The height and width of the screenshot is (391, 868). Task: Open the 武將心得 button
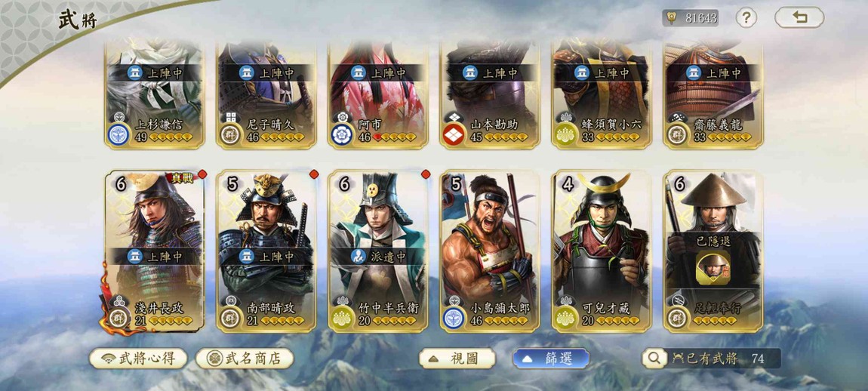point(138,359)
